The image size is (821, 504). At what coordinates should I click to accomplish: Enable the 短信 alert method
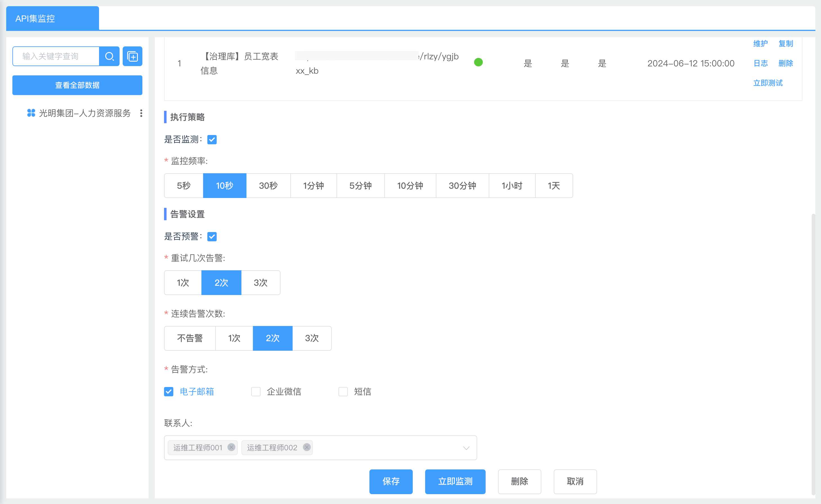tap(343, 391)
